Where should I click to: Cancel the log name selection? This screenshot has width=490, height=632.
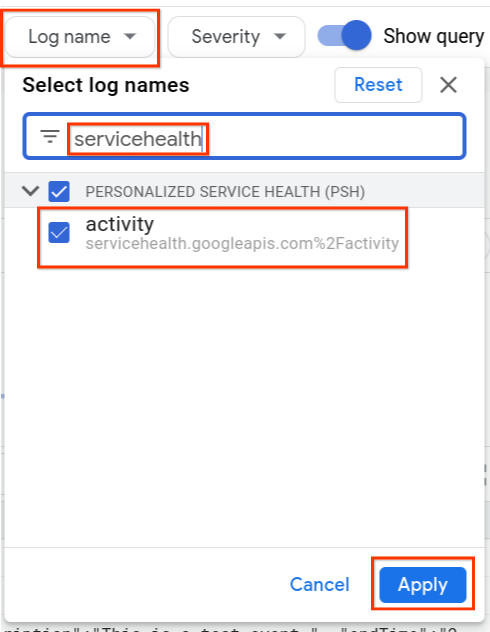click(320, 584)
